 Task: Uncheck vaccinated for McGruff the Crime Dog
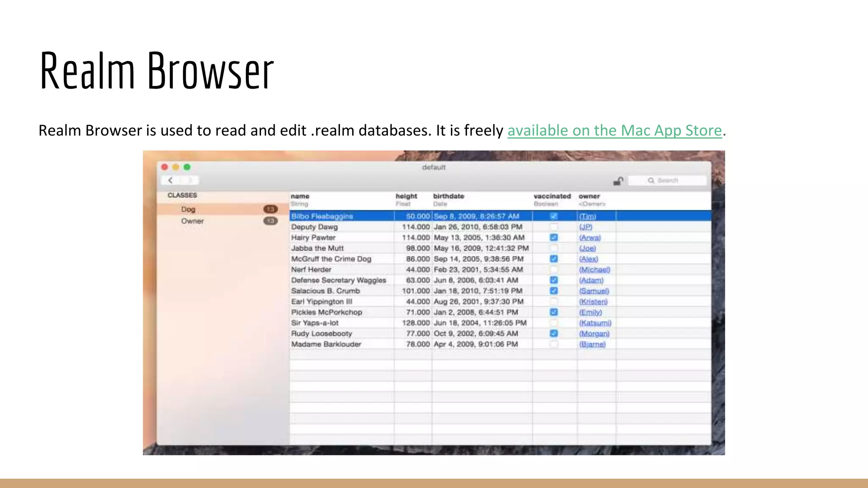[x=554, y=258]
